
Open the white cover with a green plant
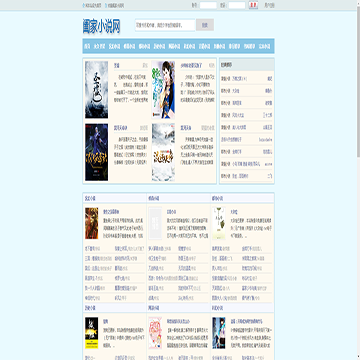coord(219,223)
